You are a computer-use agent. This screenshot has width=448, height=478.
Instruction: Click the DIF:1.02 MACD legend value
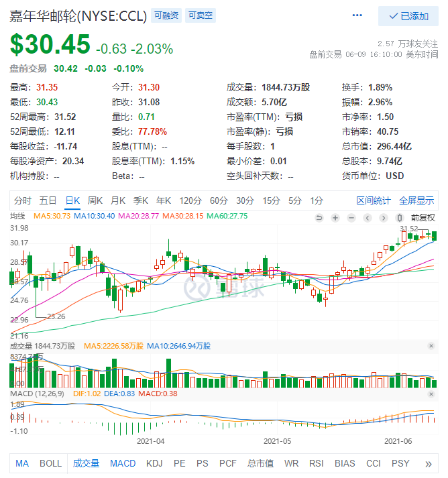click(87, 394)
